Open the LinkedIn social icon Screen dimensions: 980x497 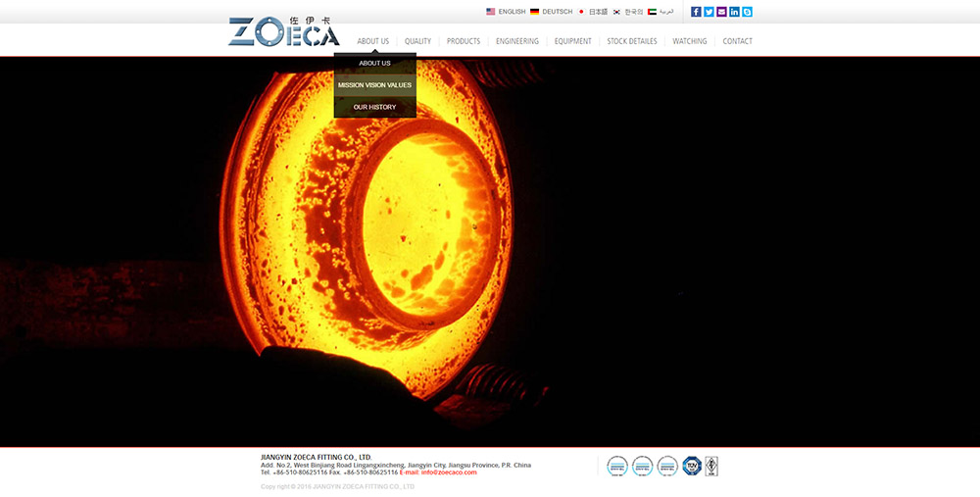[734, 12]
